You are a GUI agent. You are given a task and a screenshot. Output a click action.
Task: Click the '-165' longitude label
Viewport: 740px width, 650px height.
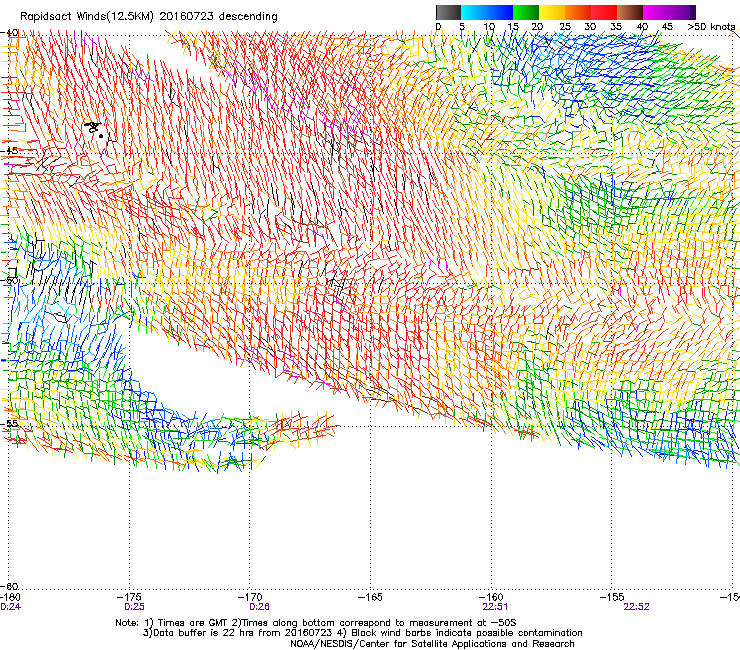[x=371, y=597]
